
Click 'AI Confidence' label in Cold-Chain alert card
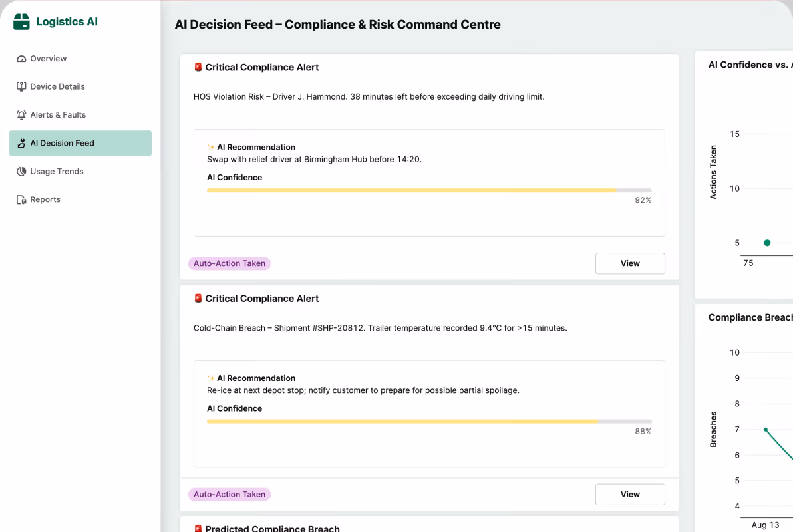(x=235, y=408)
